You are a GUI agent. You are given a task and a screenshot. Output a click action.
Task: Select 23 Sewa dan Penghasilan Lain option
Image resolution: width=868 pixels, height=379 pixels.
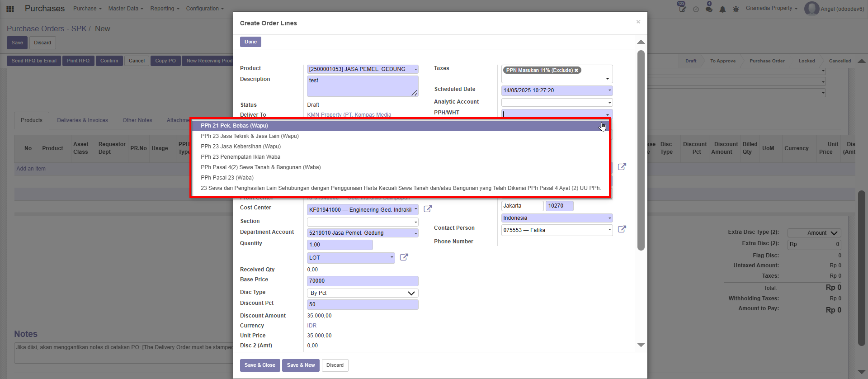click(x=401, y=188)
